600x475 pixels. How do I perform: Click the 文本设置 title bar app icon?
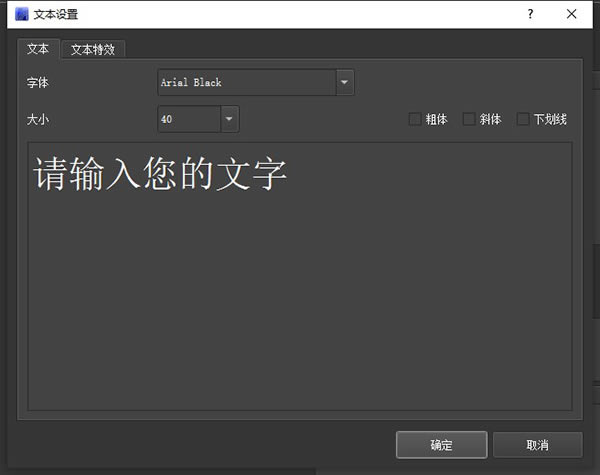pos(22,14)
